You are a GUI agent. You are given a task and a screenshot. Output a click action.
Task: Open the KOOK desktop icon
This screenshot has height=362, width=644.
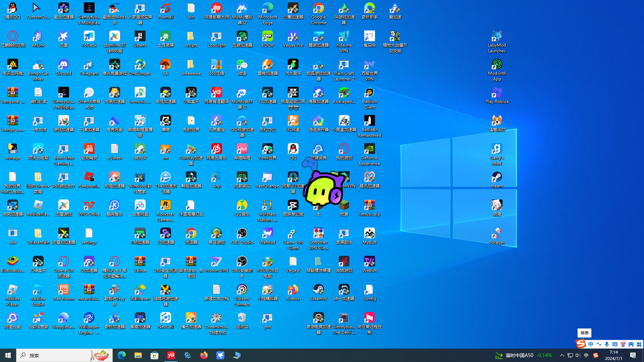pos(267,39)
